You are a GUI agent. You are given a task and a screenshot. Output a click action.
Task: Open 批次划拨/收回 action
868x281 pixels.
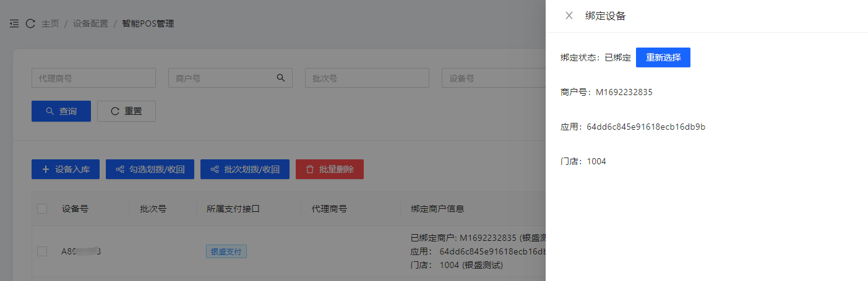tap(244, 169)
